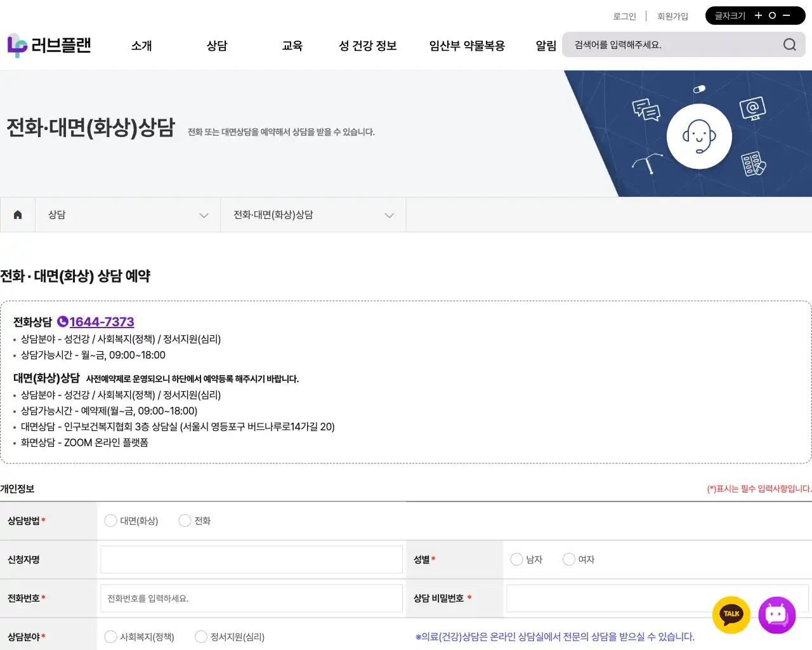Increase font size with plus icon

[758, 16]
